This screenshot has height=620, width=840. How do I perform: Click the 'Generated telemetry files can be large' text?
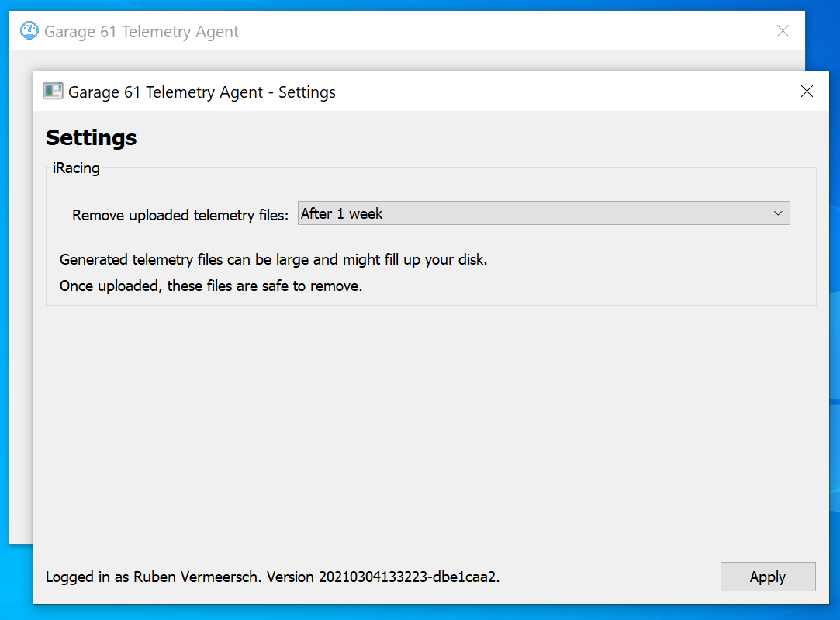click(x=273, y=260)
